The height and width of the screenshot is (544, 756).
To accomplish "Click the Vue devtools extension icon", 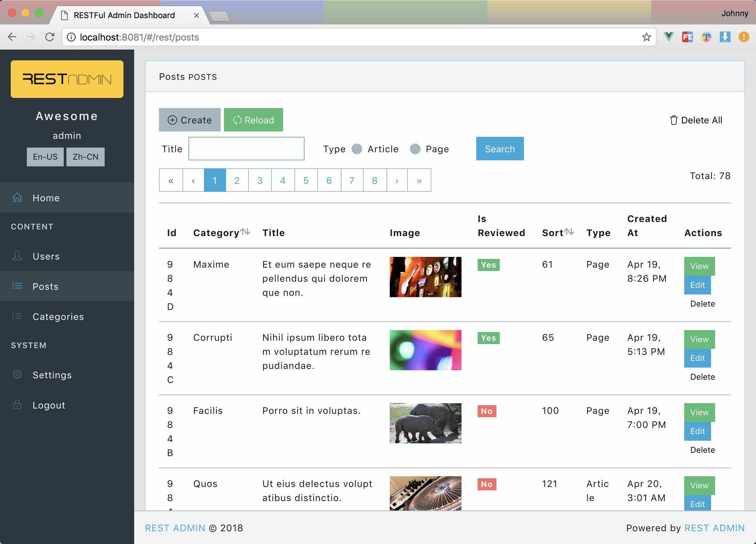I will coord(668,37).
